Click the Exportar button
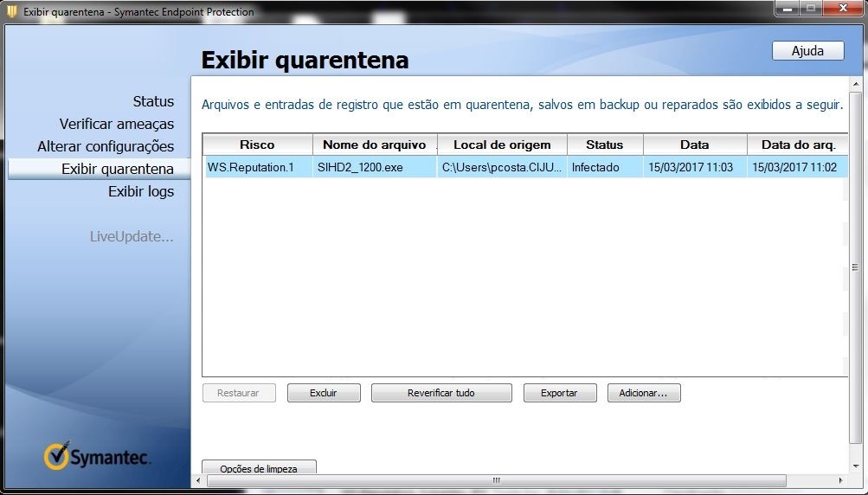868x495 pixels. click(560, 393)
